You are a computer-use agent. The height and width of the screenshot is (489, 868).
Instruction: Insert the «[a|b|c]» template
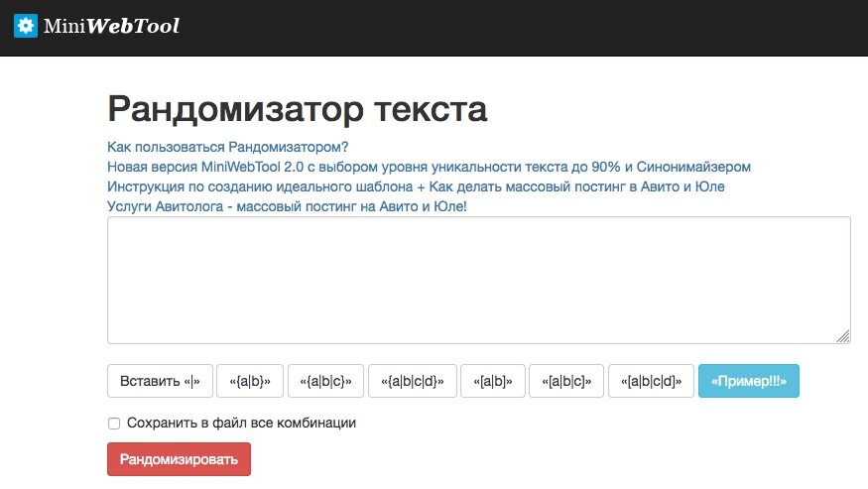(x=566, y=381)
